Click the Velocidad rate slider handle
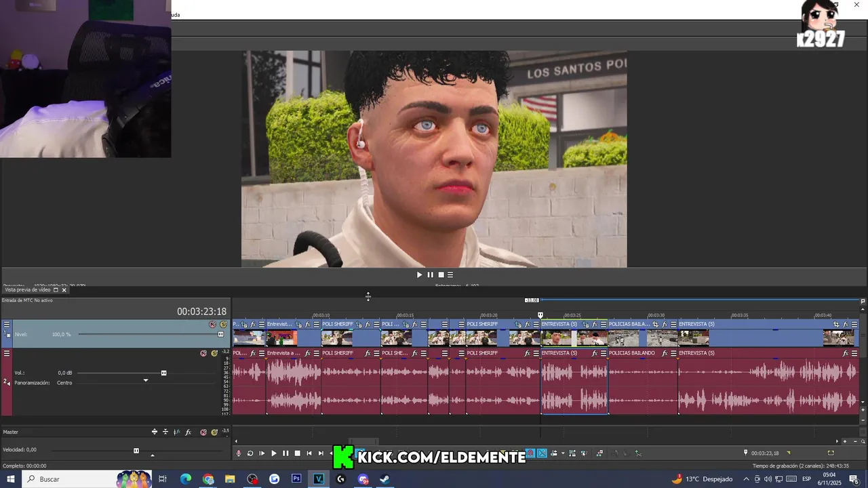This screenshot has height=488, width=868. (136, 450)
